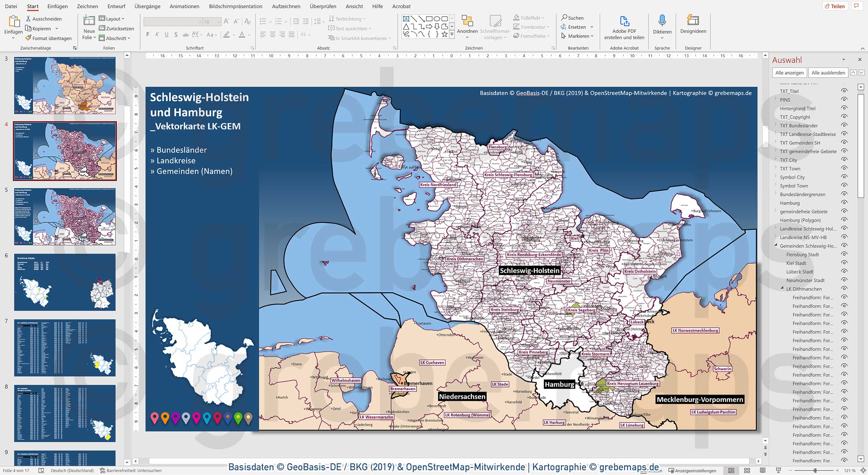Select the Format übertragen painter tool
The image size is (868, 475).
tap(48, 38)
